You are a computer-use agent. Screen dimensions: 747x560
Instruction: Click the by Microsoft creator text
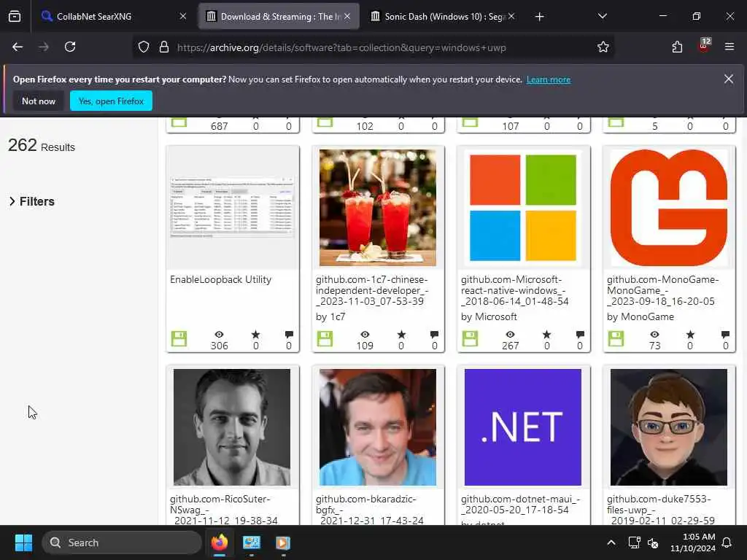[x=489, y=316]
